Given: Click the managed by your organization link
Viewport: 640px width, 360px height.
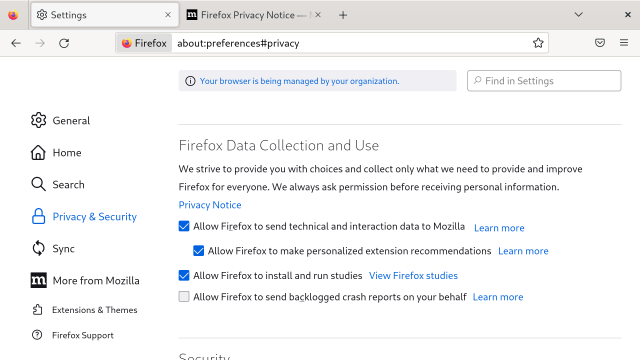Looking at the screenshot, I should click(299, 81).
